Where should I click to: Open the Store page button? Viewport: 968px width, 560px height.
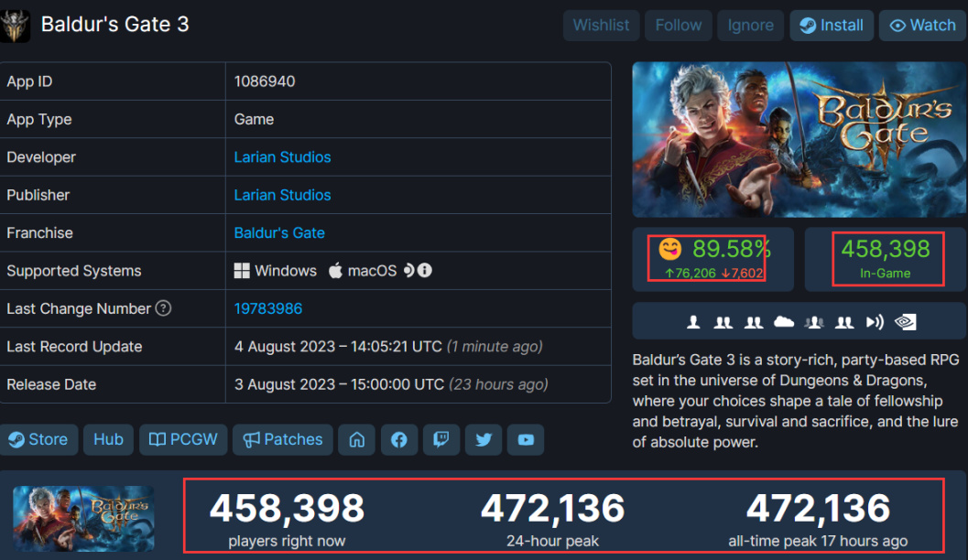click(x=38, y=440)
